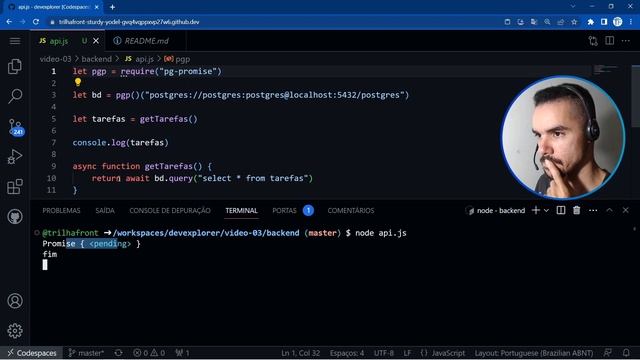Synchronize changes icon in status bar

pyautogui.click(x=118, y=353)
